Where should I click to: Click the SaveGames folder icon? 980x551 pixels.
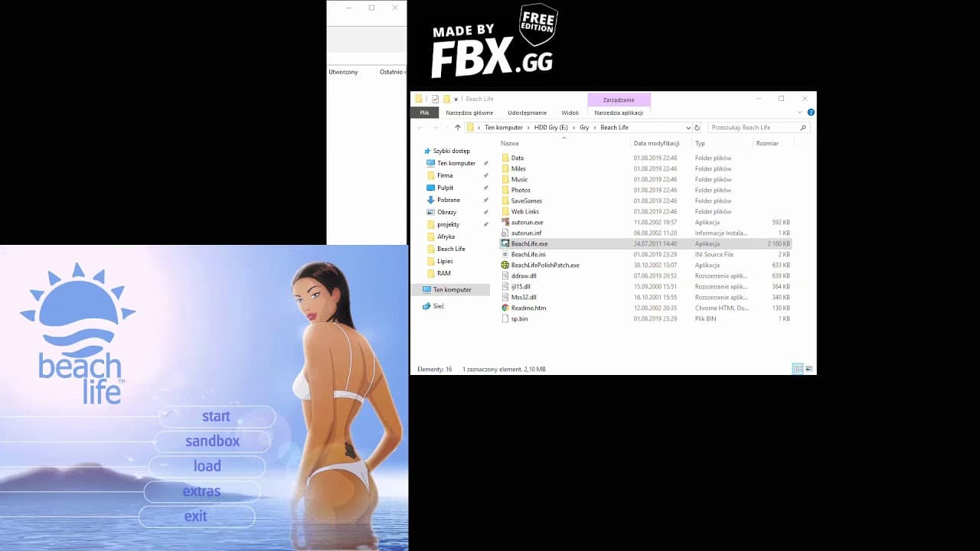coord(505,201)
